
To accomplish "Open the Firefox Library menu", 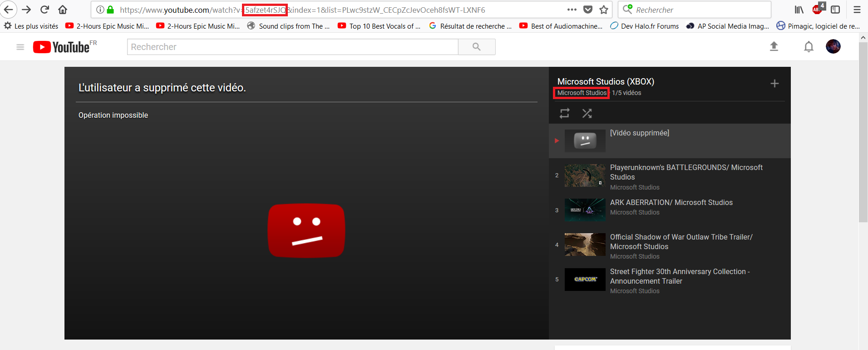I will click(799, 10).
